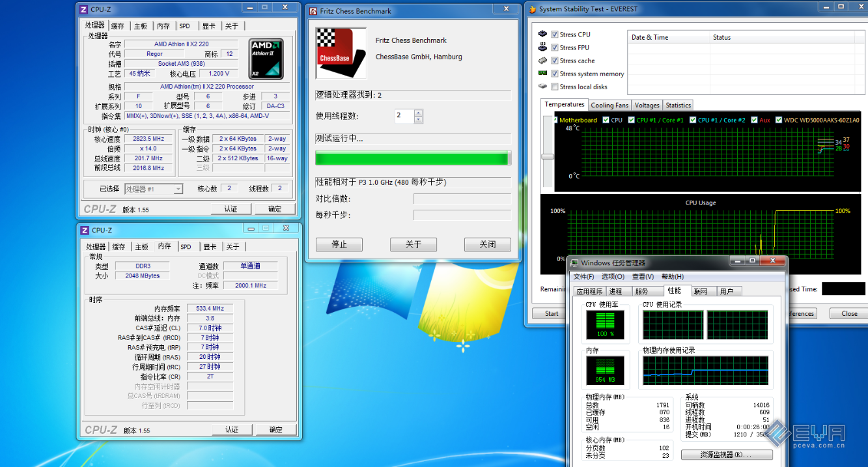Screen dimensions: 868x467
Task: Switch to the Cooling Fans tab in EVEREST
Action: (x=610, y=105)
